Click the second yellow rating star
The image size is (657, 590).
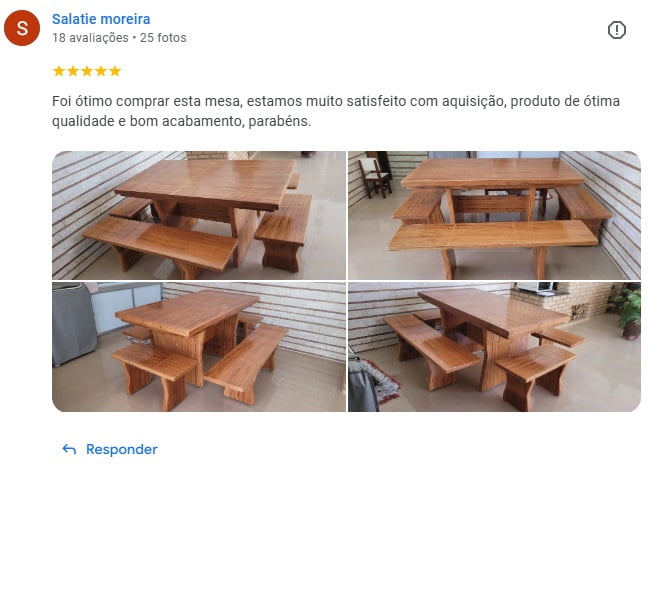(x=73, y=71)
